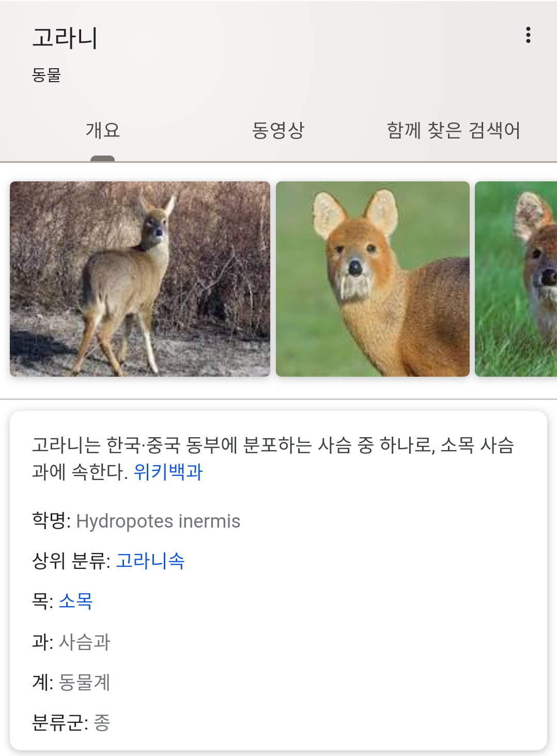Open the 고라니속 parent classification link
Screen dimensions: 557x756
tap(150, 561)
